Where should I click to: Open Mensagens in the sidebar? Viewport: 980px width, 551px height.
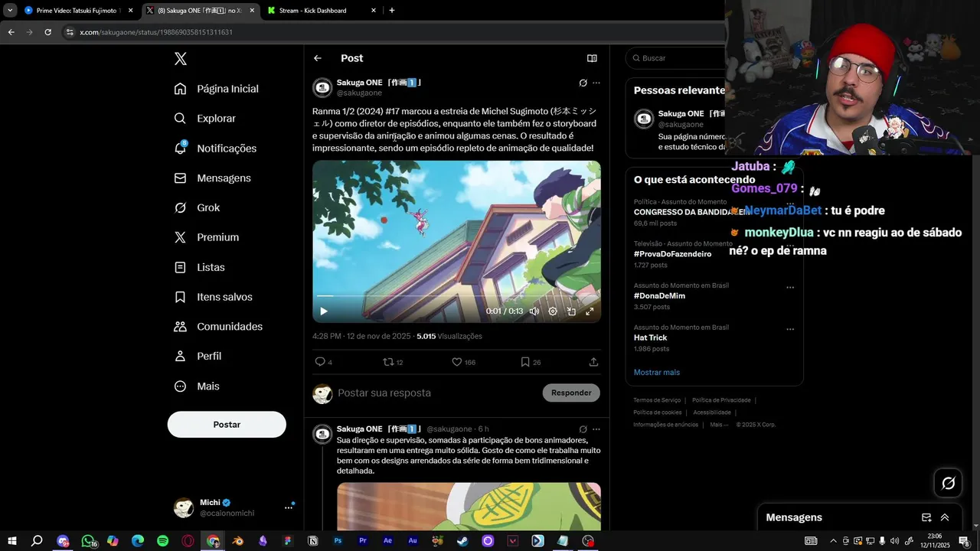(213, 178)
